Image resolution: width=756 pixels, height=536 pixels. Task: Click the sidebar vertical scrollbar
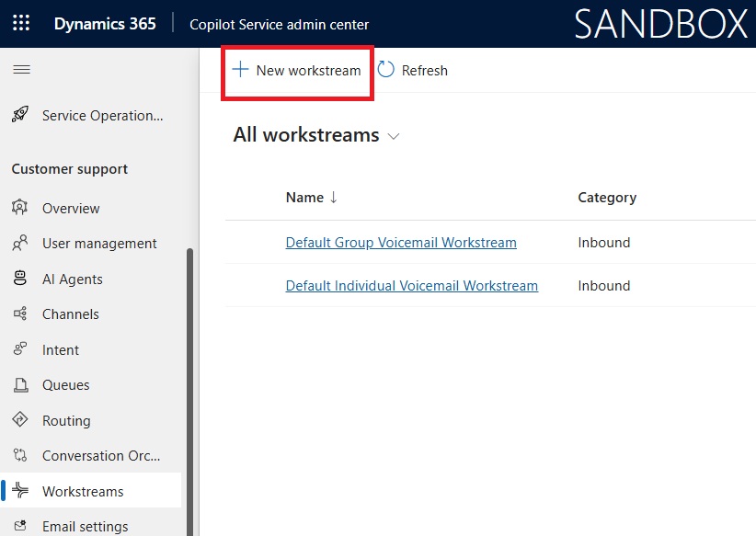click(x=189, y=392)
